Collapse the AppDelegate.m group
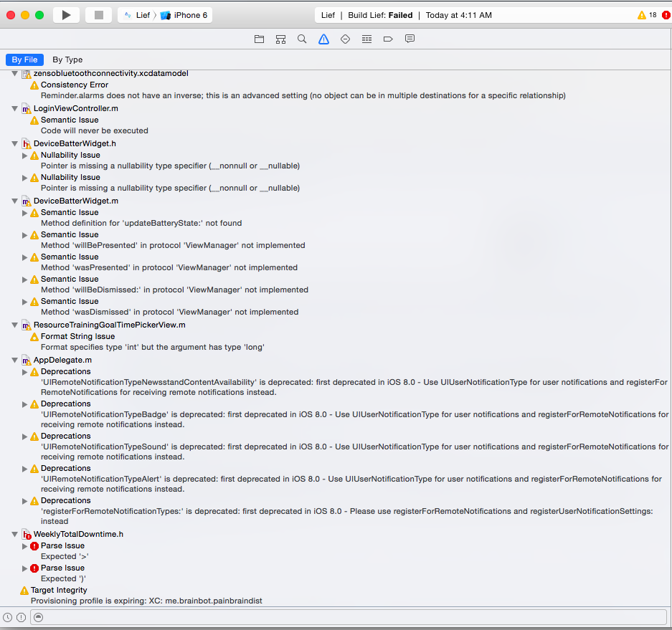This screenshot has width=672, height=630. click(14, 361)
